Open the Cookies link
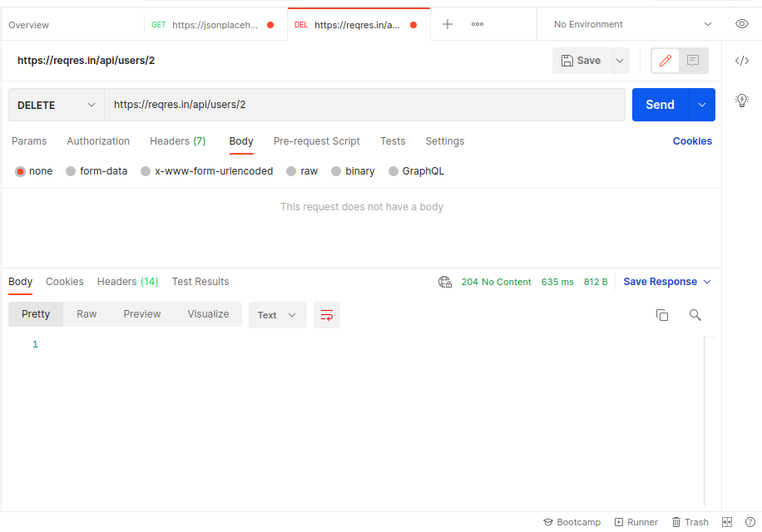The image size is (762, 532). click(692, 141)
